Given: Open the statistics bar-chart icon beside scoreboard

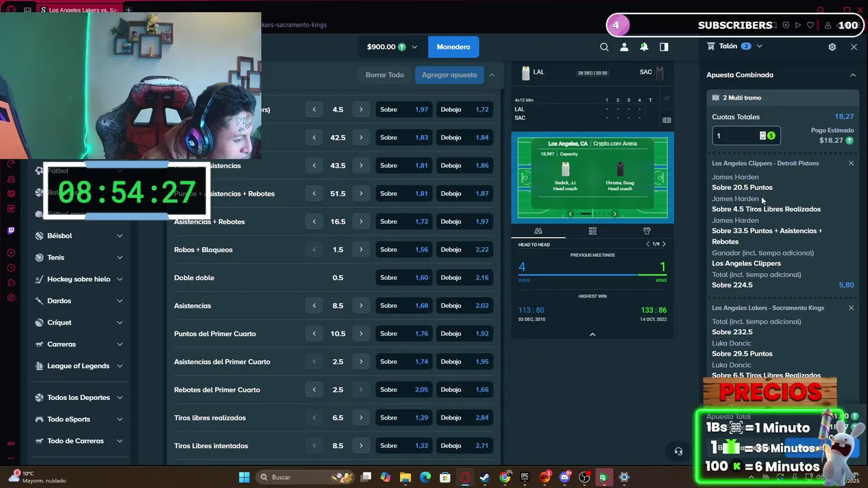Looking at the screenshot, I should 667,98.
